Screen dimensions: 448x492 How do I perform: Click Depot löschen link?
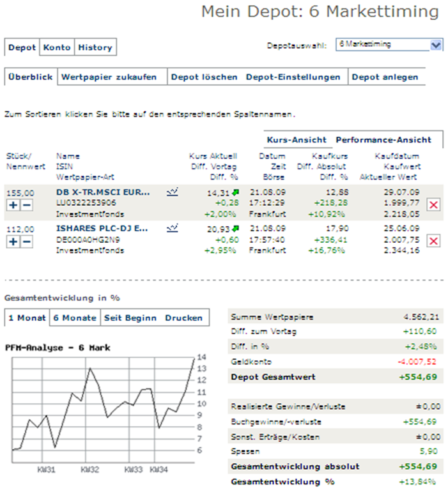tap(204, 77)
